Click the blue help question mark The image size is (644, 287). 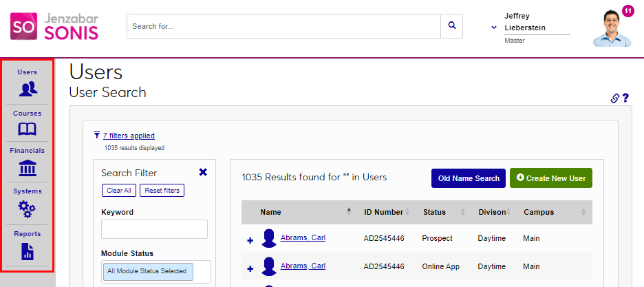click(x=625, y=98)
